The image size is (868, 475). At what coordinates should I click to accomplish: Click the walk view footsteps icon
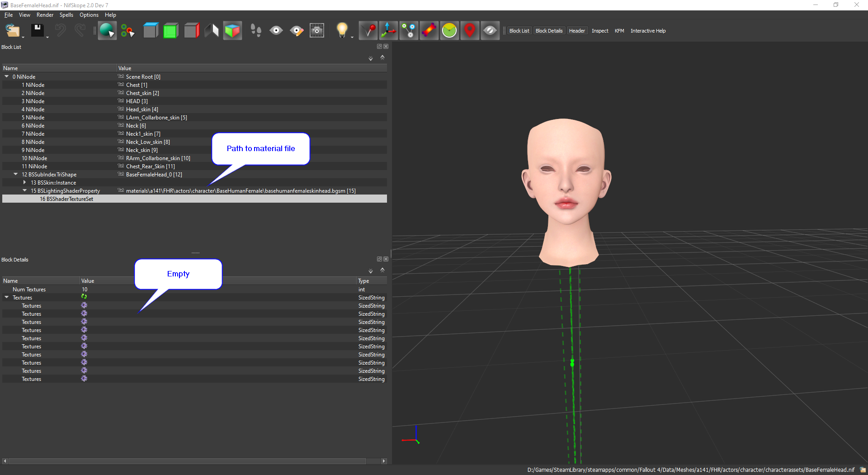pyautogui.click(x=256, y=31)
